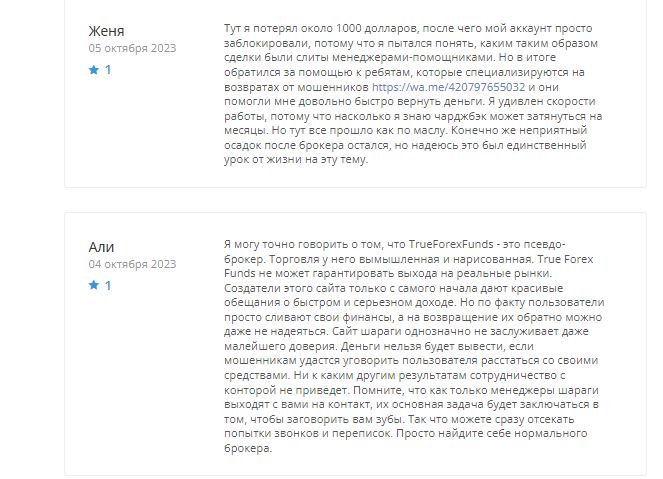This screenshot has height=479, width=663.
Task: Click the line starting 'Создатели этого сайта'
Action: 393,288
